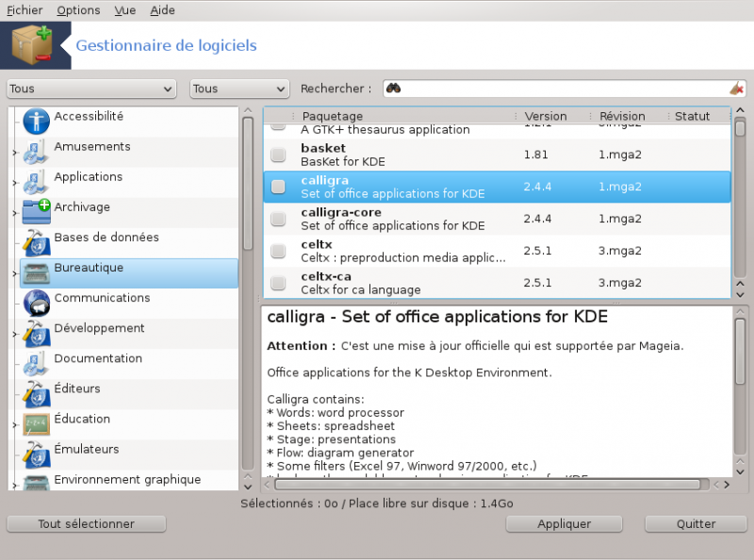Click the celtx 'preproduction media applic...' description
The image size is (754, 560).
point(403,258)
